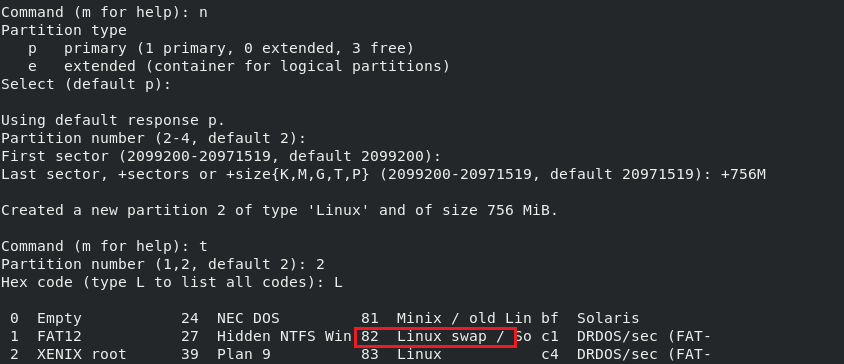Click the First sector prompt line
Viewport: 844px width, 364px height.
coord(221,157)
